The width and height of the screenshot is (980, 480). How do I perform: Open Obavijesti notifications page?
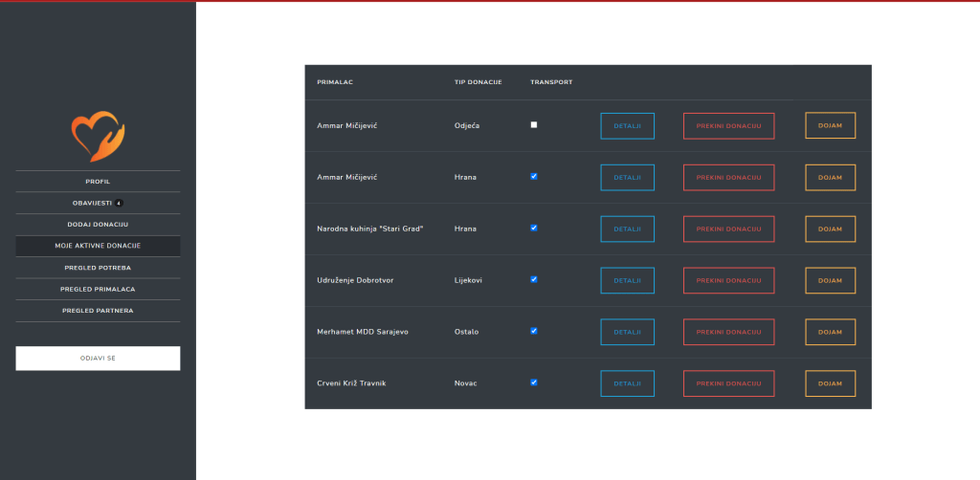click(x=92, y=203)
